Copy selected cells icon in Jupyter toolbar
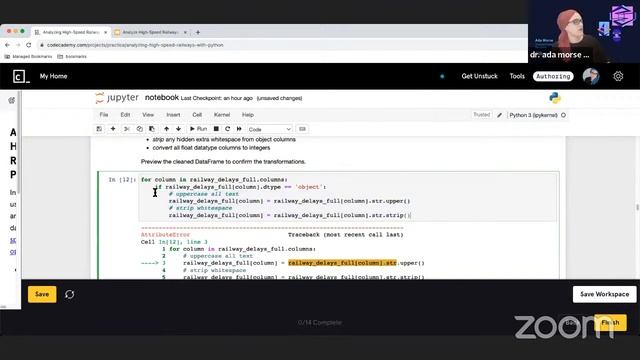This screenshot has width=640, height=360. (140, 129)
